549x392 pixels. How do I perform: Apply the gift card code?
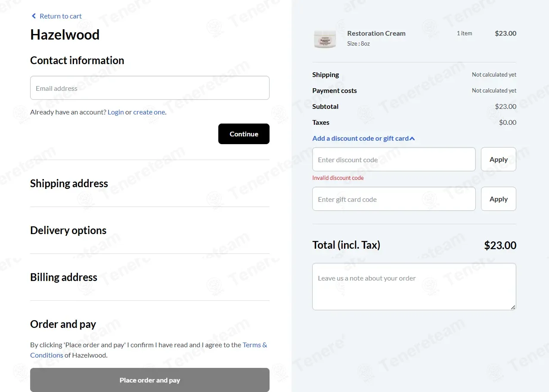(x=499, y=199)
